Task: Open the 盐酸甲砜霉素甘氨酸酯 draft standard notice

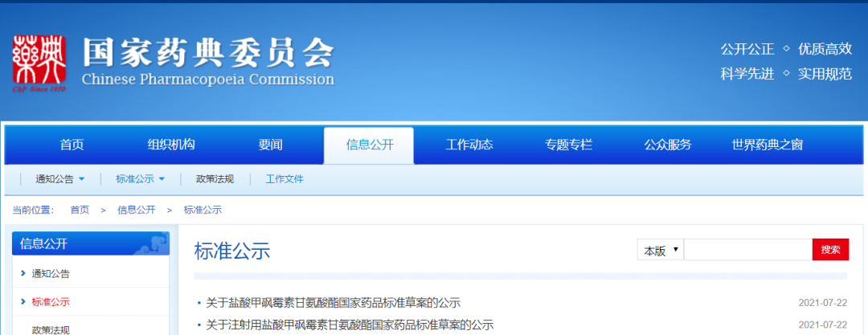Action: click(333, 303)
